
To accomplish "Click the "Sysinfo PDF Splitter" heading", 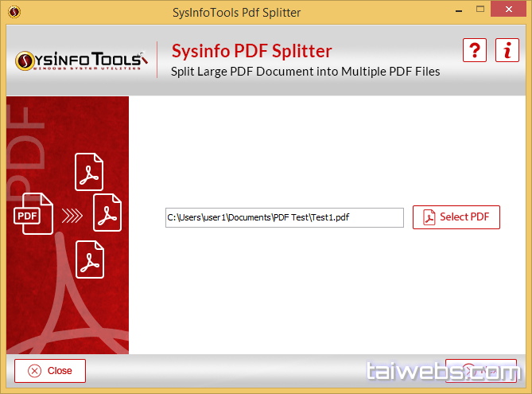I will [251, 52].
